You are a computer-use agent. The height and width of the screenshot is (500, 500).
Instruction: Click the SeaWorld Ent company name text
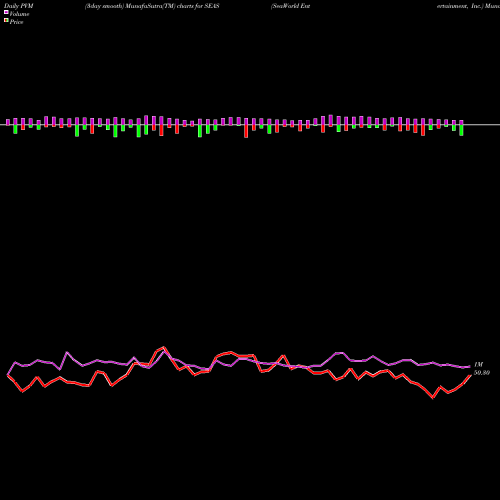[291, 6]
